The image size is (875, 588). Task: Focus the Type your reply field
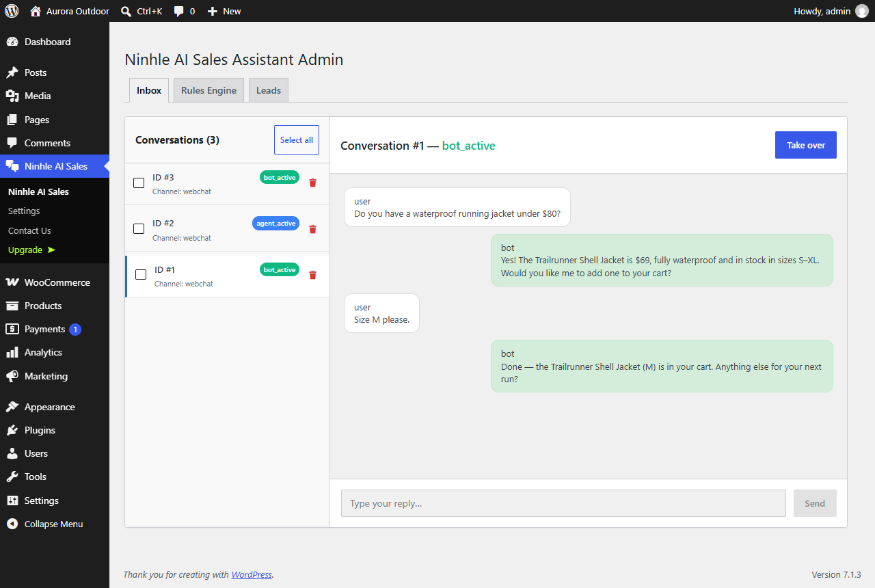click(563, 503)
